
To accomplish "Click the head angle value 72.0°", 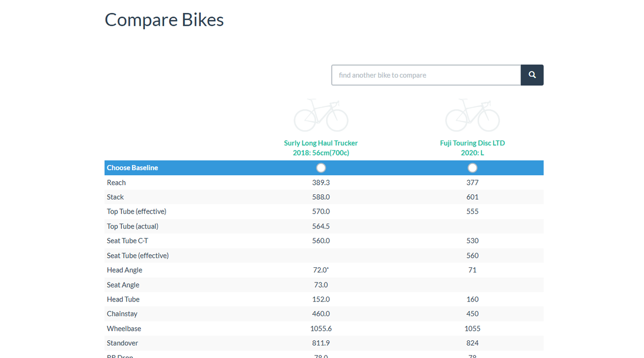I will pos(321,270).
